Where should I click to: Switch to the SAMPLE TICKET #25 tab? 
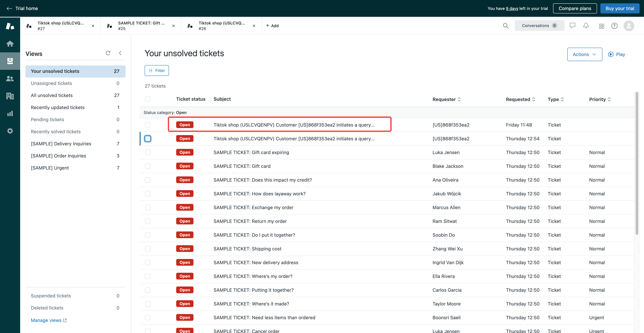tap(141, 26)
